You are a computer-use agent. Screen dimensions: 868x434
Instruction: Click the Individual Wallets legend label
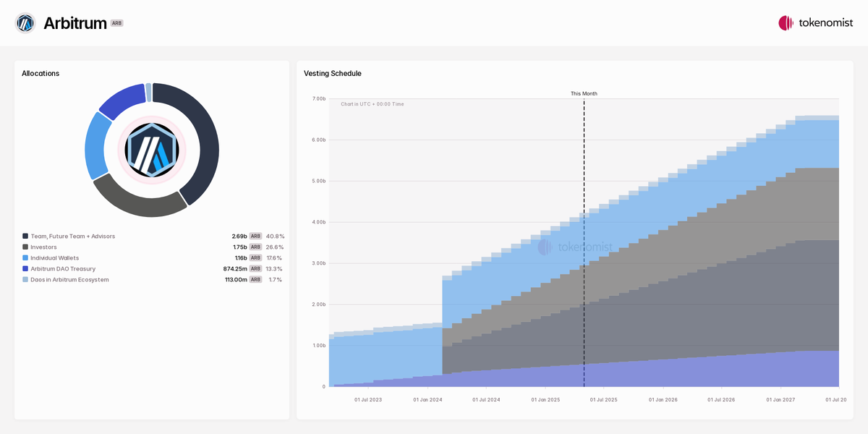pos(55,258)
